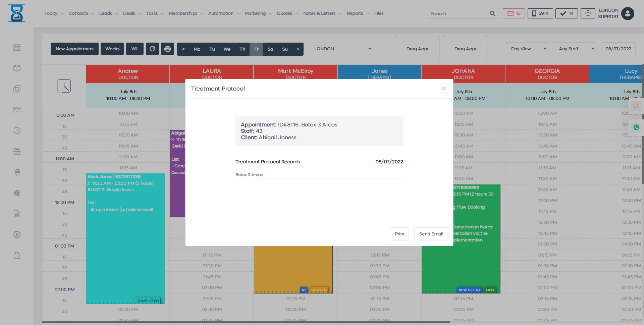Open the calendar icon in left sidebar
Image resolution: width=644 pixels, height=325 pixels.
coord(17,48)
